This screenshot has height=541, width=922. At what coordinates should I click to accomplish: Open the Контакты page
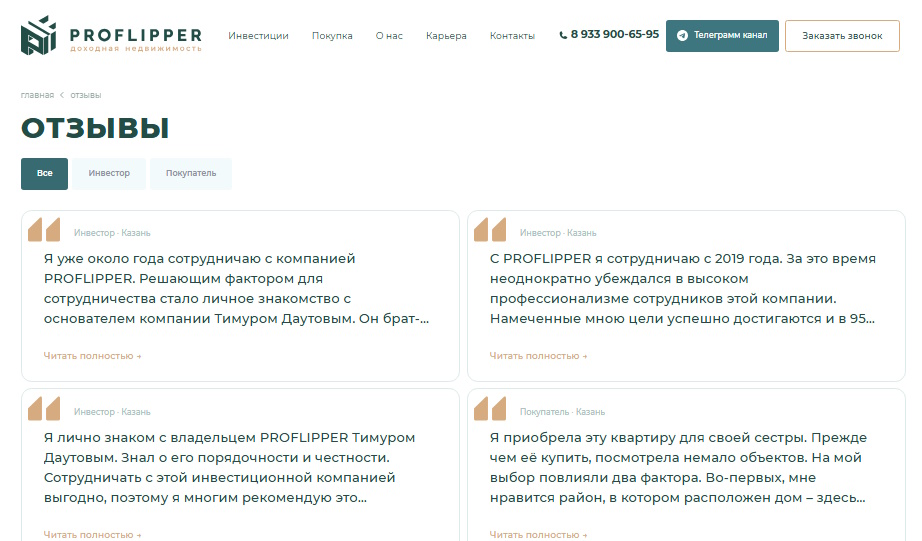coord(512,36)
